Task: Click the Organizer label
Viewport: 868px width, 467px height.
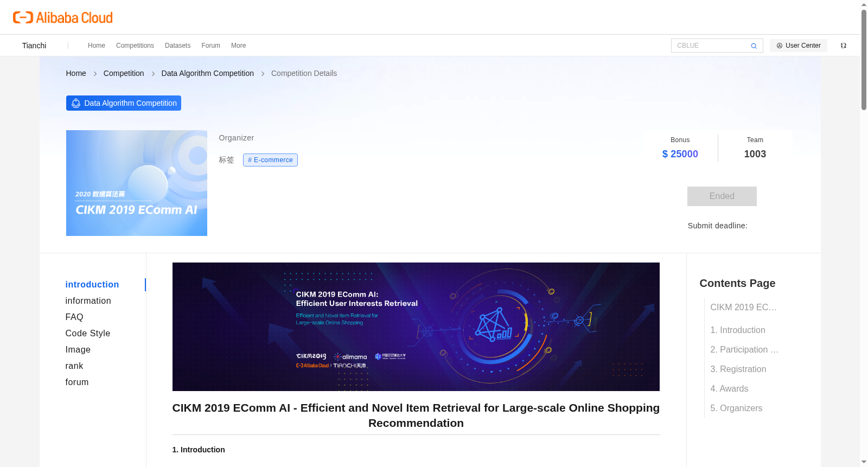Action: click(237, 138)
